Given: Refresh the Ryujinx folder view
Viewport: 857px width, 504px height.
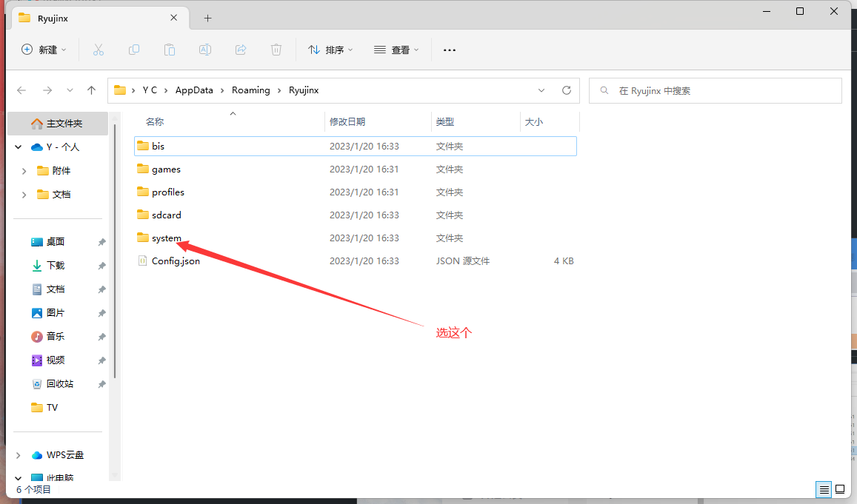Looking at the screenshot, I should point(567,90).
